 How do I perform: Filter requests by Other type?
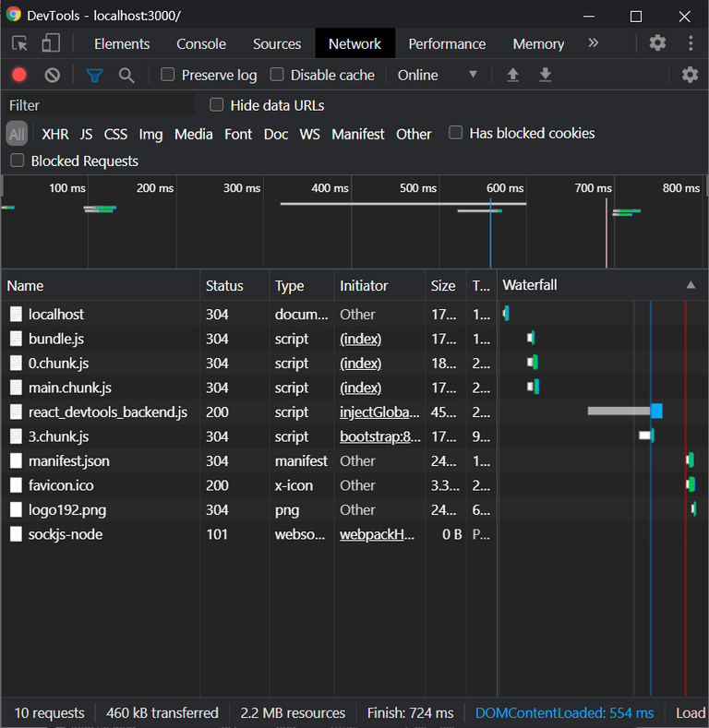pos(414,134)
